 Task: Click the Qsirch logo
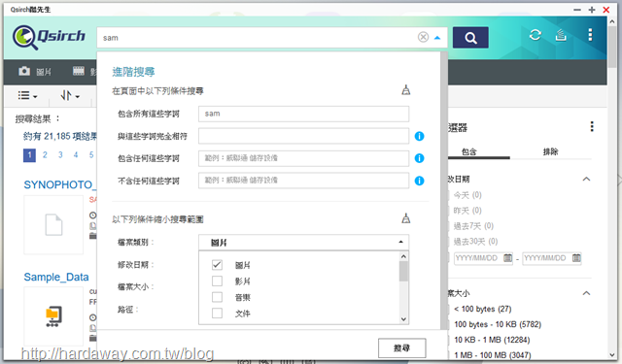(49, 37)
